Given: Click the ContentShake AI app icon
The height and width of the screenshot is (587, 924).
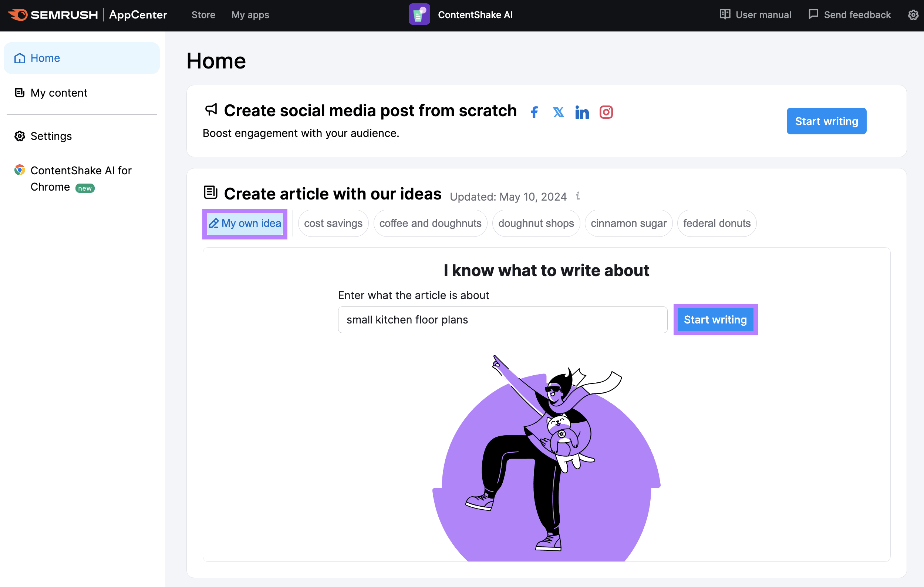Looking at the screenshot, I should [x=418, y=14].
